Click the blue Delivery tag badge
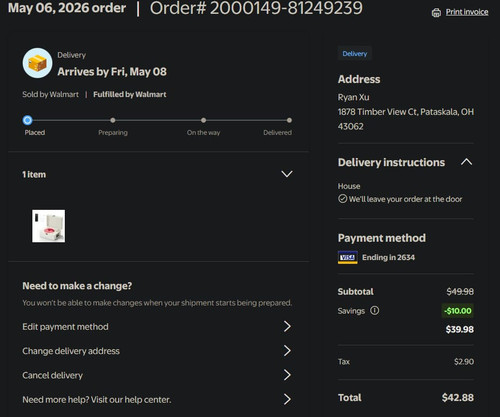 point(355,54)
